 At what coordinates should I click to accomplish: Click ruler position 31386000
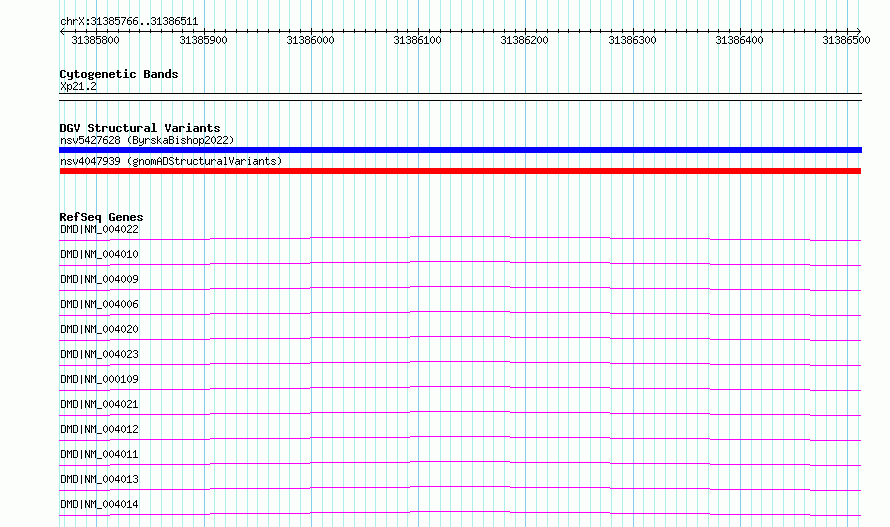tap(310, 40)
